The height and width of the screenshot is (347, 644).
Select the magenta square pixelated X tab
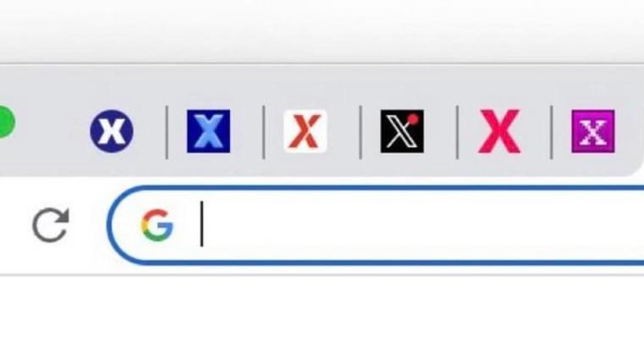point(593,131)
